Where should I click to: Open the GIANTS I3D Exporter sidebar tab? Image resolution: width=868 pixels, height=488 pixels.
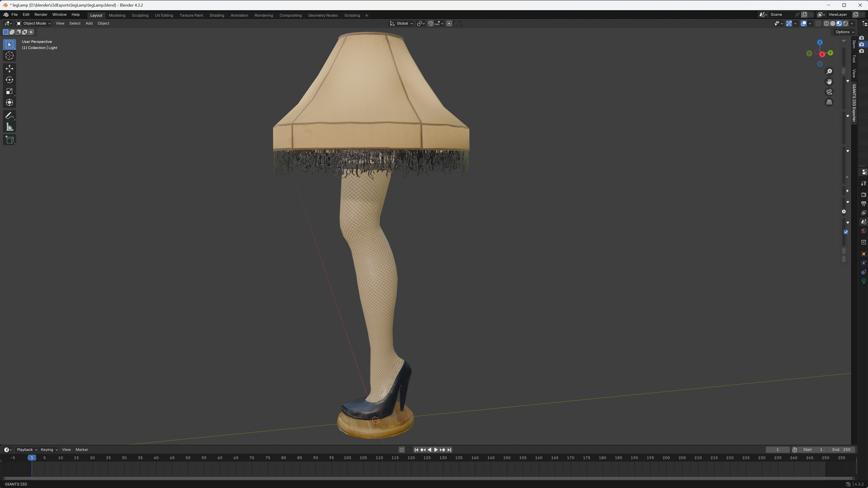click(854, 103)
